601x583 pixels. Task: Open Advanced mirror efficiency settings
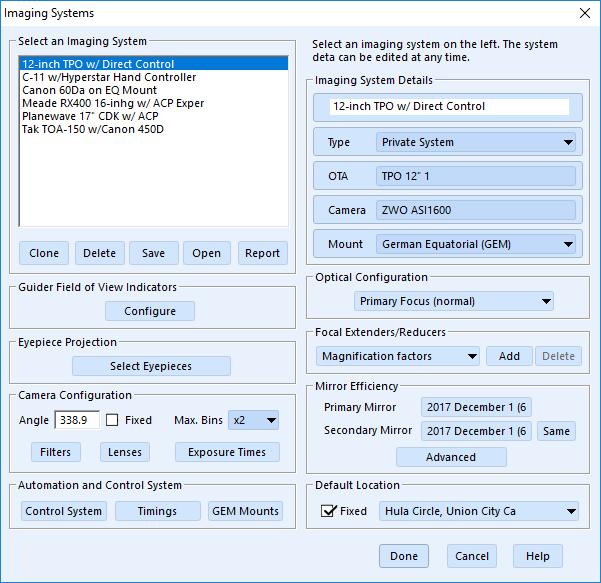[451, 457]
